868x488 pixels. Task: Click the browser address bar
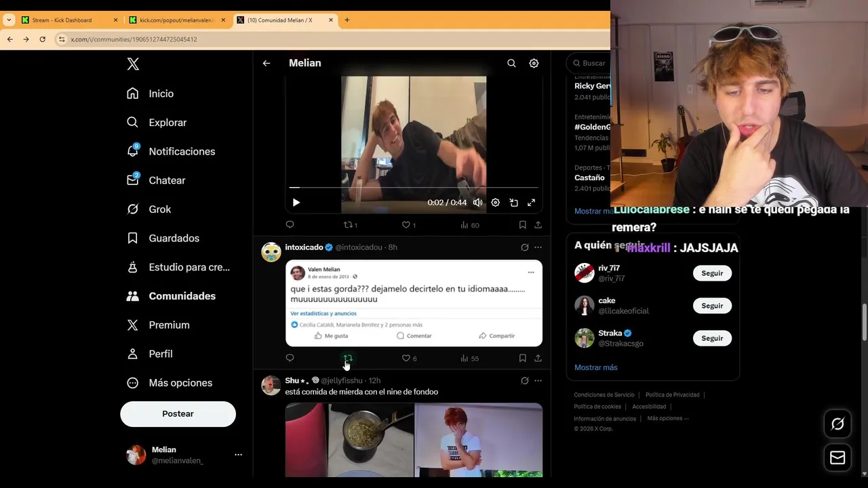pyautogui.click(x=332, y=39)
